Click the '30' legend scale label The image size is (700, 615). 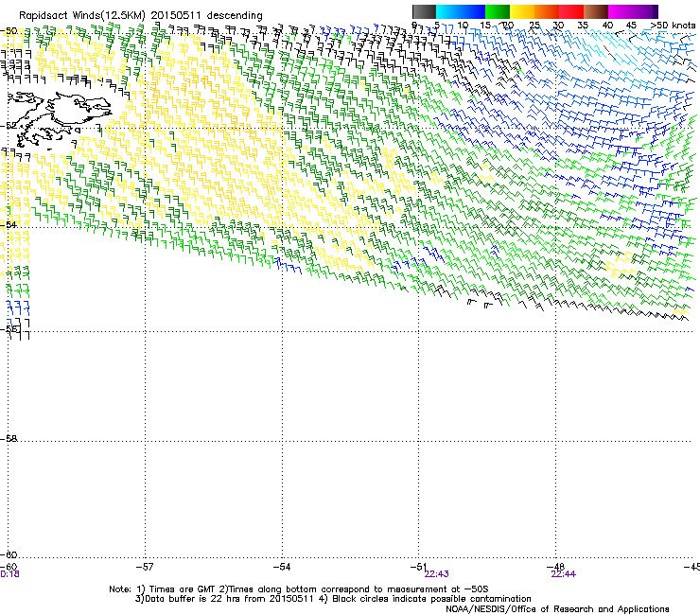558,26
